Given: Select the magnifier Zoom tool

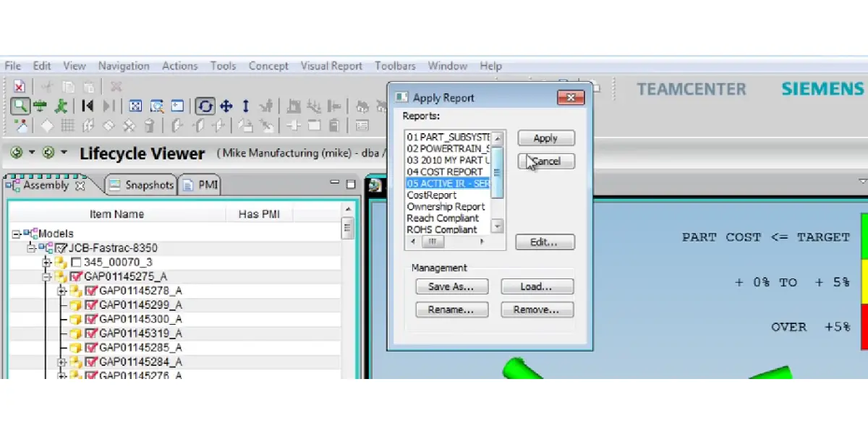Looking at the screenshot, I should tap(20, 106).
